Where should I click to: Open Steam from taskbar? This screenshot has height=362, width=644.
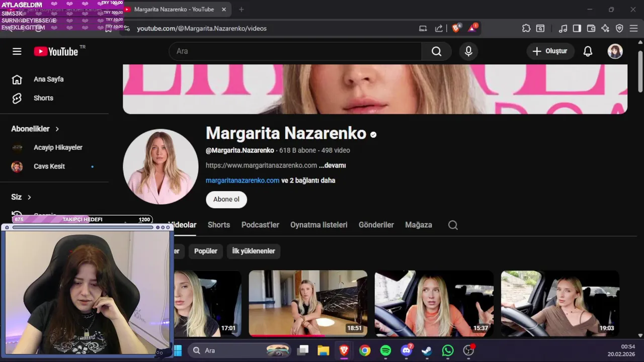(427, 350)
